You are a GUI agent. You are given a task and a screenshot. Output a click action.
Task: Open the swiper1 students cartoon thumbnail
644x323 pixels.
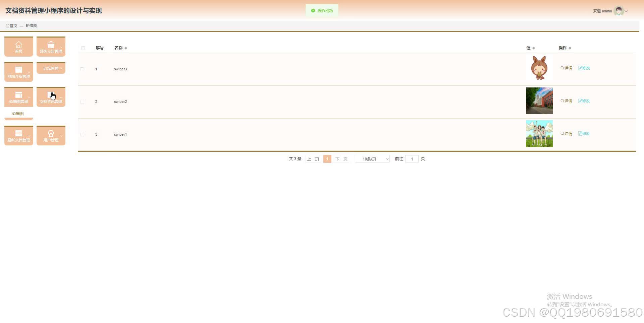tap(539, 134)
